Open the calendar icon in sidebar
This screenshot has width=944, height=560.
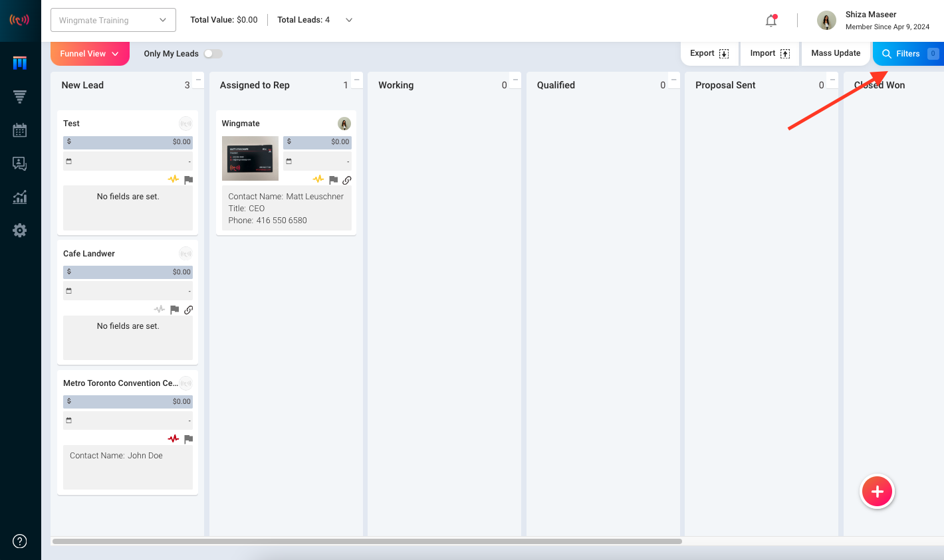point(20,130)
